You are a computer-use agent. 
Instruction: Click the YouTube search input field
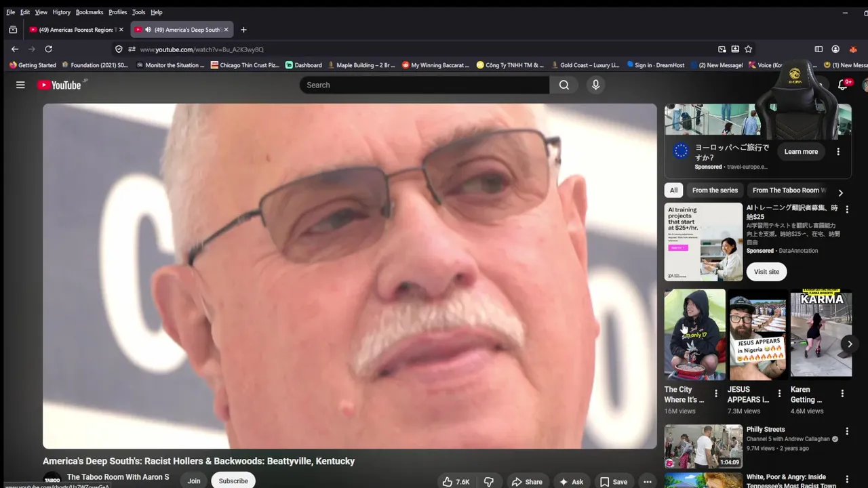click(425, 85)
